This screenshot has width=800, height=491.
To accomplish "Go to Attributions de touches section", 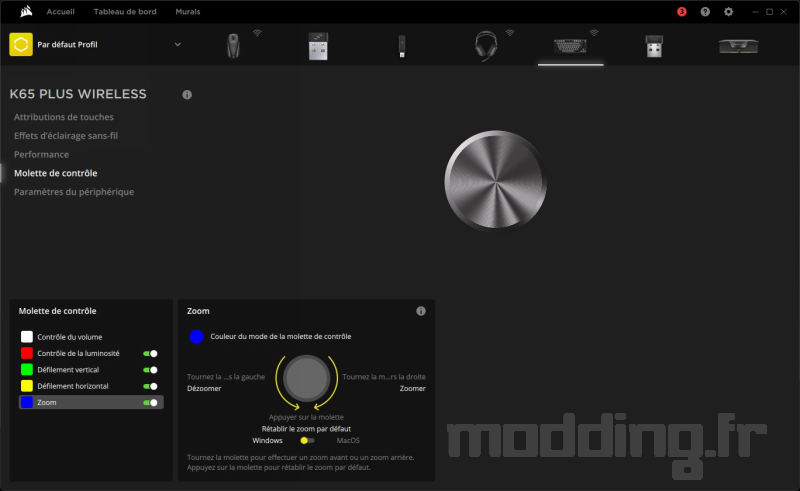I will click(x=64, y=117).
